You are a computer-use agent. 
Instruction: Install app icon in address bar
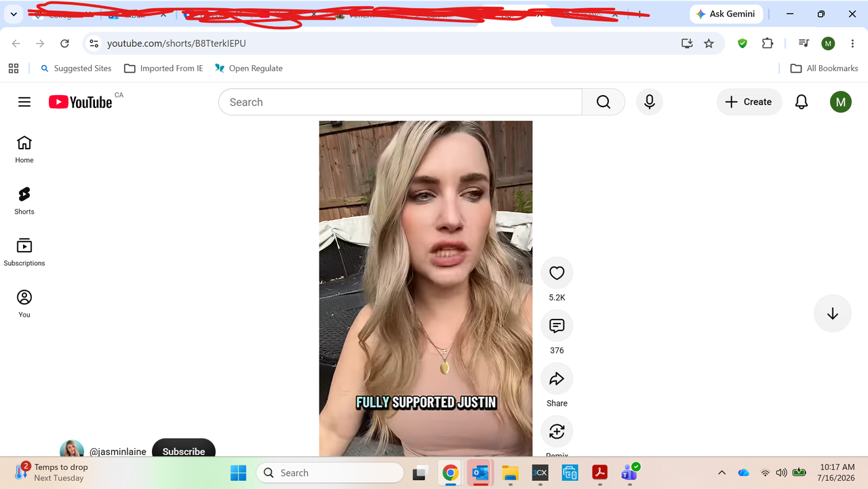tap(687, 43)
